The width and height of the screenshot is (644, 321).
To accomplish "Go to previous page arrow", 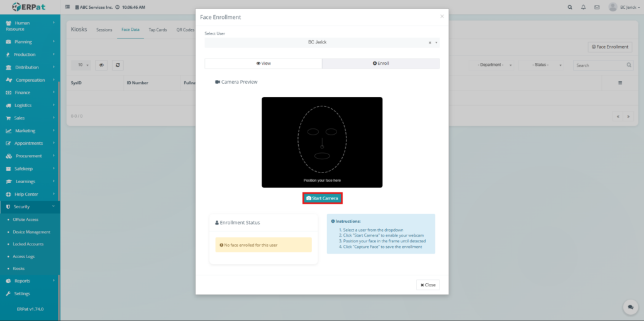I will [x=618, y=116].
